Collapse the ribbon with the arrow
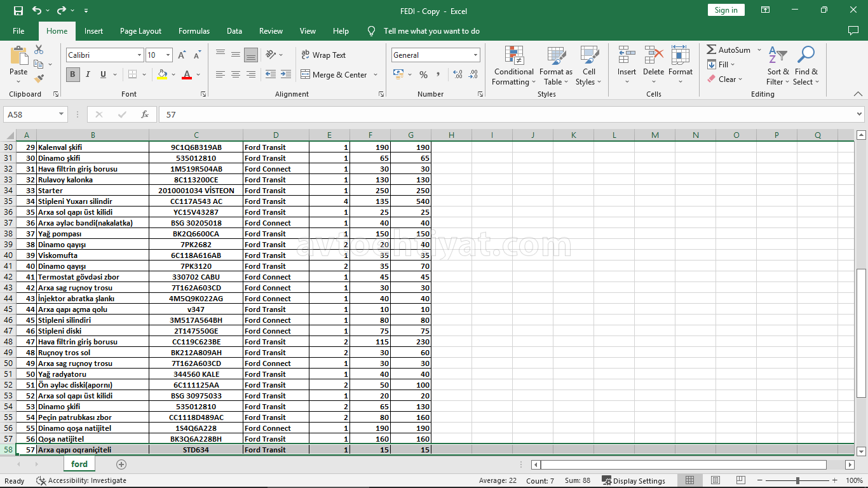This screenshot has width=868, height=488. [x=858, y=94]
